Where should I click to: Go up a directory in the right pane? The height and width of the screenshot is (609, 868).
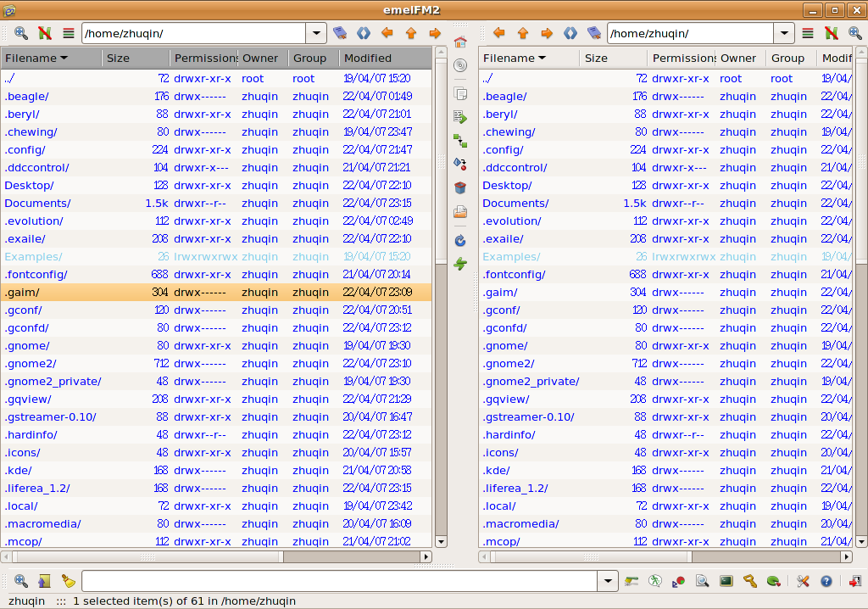click(x=523, y=33)
